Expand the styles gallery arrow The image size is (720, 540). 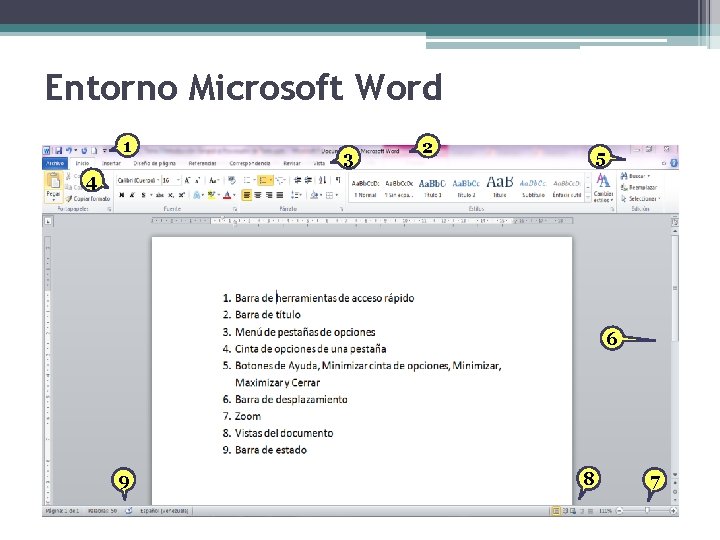[588, 197]
